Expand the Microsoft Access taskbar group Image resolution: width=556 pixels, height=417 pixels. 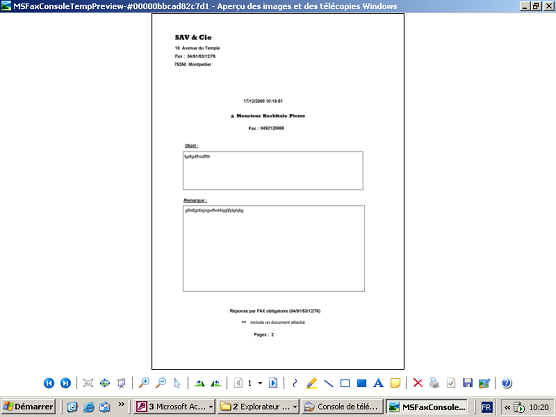coord(211,407)
